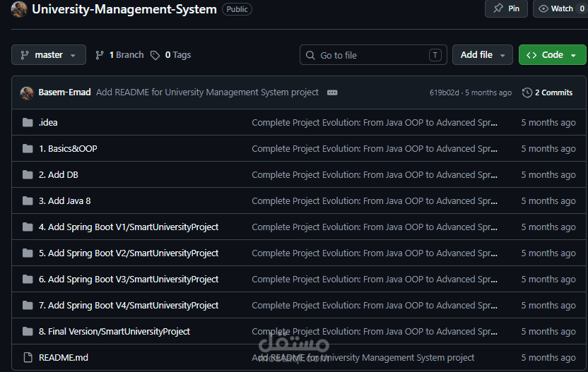Open 7. Add Spring Boot V4/SmartUniversityProject
The image size is (588, 372).
click(x=129, y=306)
